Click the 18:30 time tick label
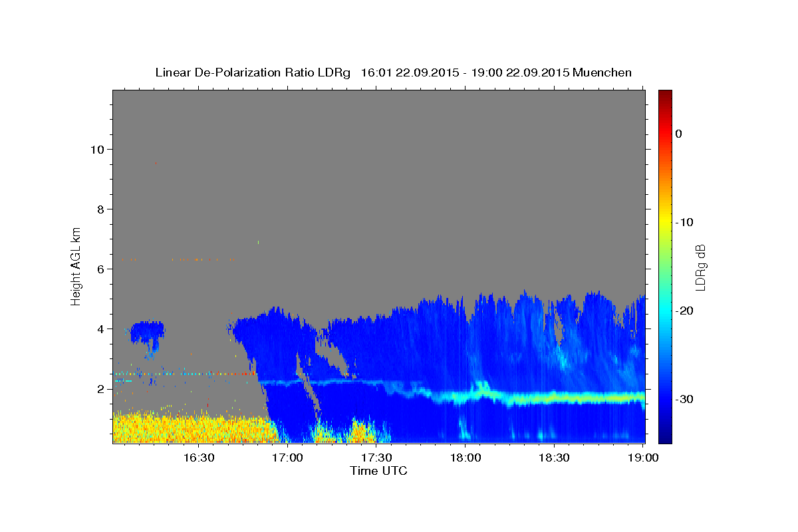The height and width of the screenshot is (532, 798). 554,458
